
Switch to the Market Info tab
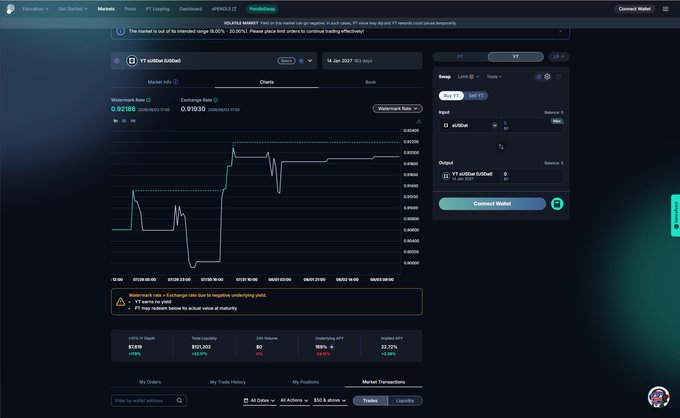(x=163, y=82)
